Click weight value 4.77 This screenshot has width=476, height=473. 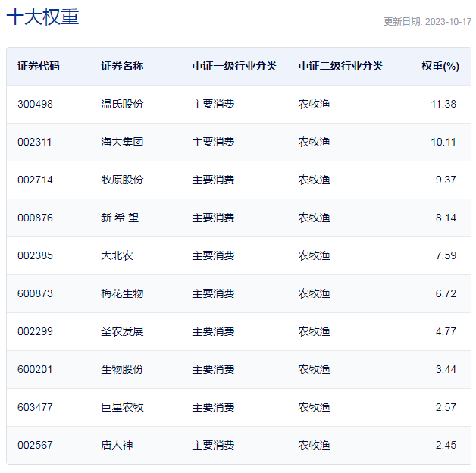(x=446, y=331)
